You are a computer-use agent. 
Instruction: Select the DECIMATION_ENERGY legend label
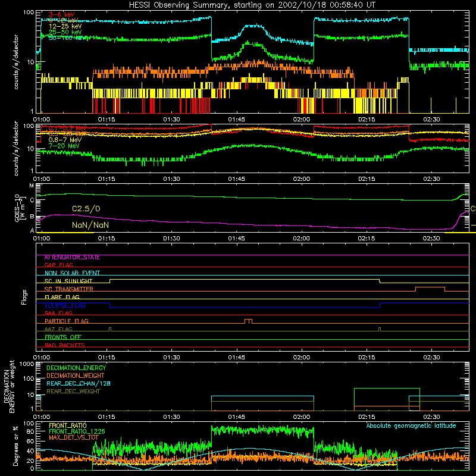76,368
